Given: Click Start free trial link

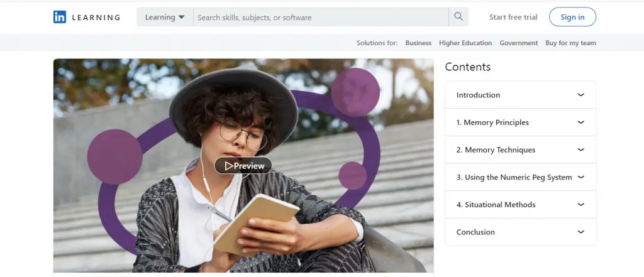Looking at the screenshot, I should click(513, 17).
